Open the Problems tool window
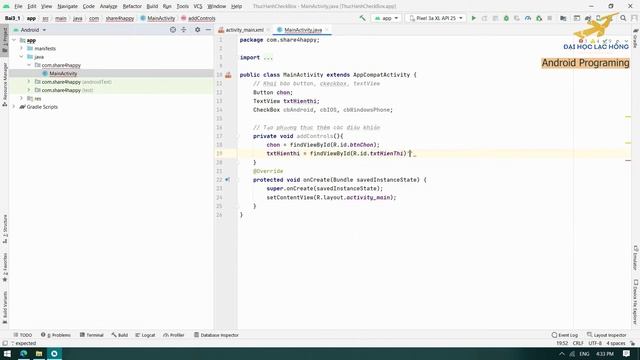 point(56,335)
